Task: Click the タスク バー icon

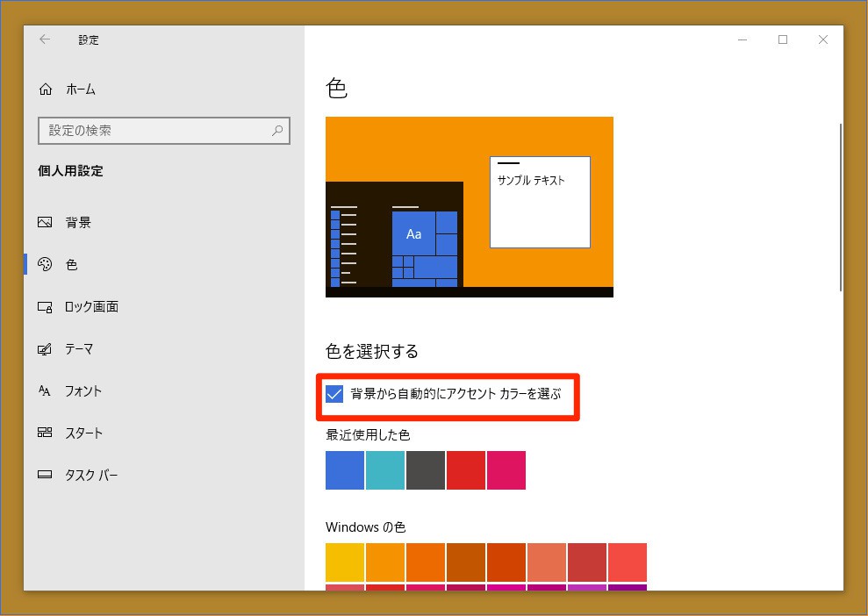Action: coord(45,476)
